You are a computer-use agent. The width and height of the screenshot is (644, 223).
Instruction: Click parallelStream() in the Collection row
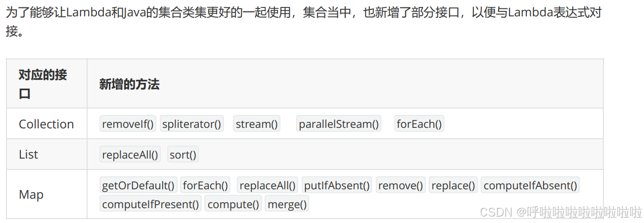339,124
